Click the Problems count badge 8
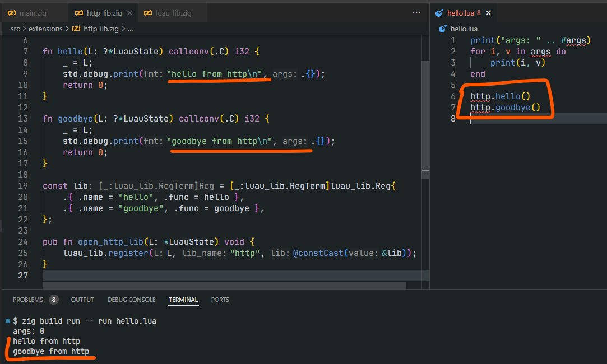The height and width of the screenshot is (364, 607). click(x=53, y=300)
